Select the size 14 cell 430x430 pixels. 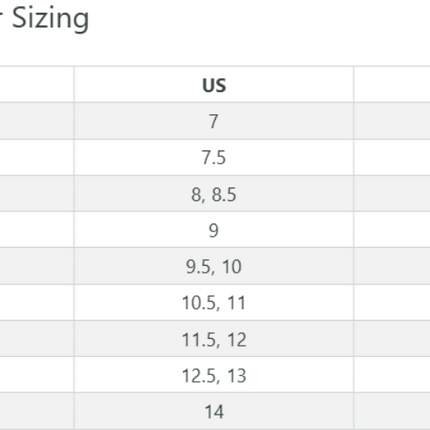click(214, 411)
